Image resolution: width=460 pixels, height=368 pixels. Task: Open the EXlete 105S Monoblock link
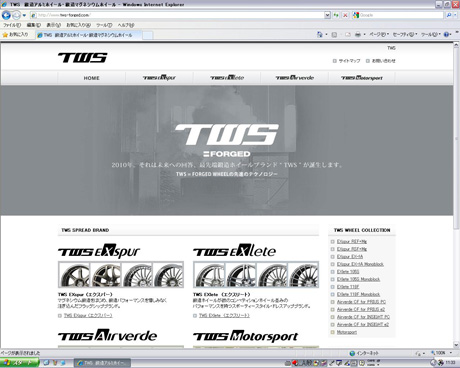pyautogui.click(x=358, y=279)
